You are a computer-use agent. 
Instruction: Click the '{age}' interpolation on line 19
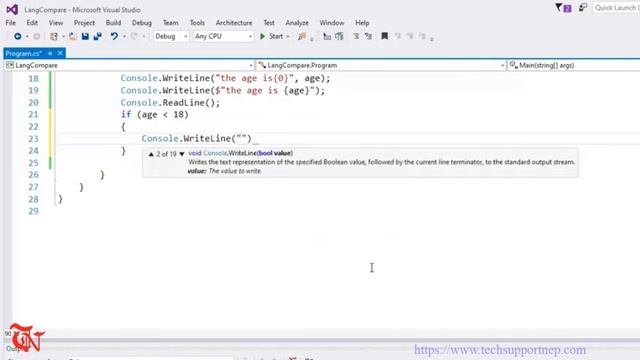tap(297, 91)
